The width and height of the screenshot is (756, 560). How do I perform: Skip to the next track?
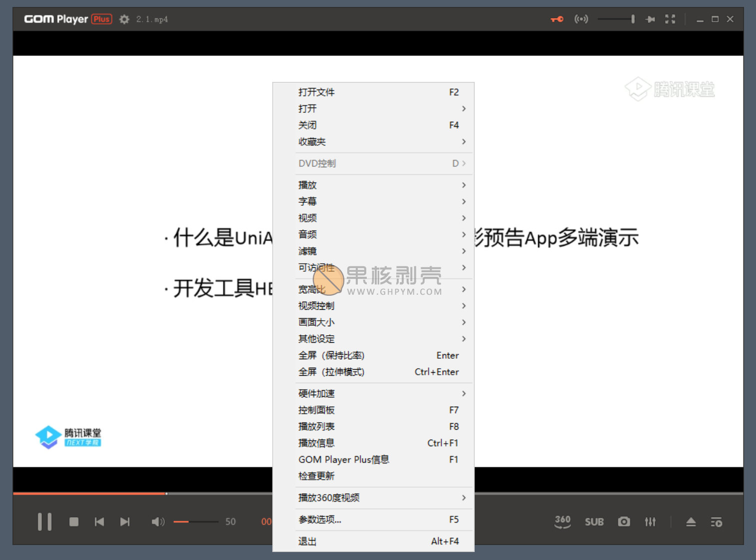[x=125, y=522]
